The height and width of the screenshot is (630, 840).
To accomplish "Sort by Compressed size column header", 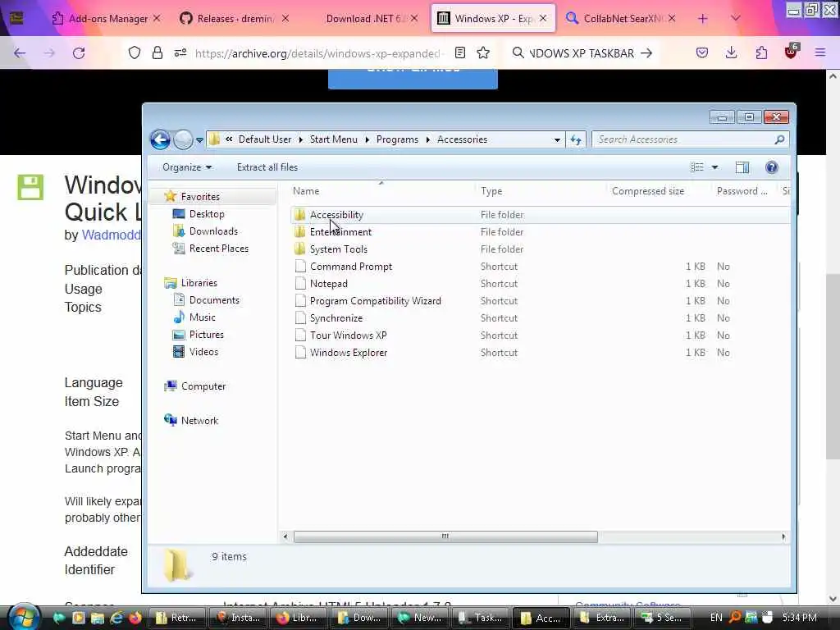I will click(648, 190).
